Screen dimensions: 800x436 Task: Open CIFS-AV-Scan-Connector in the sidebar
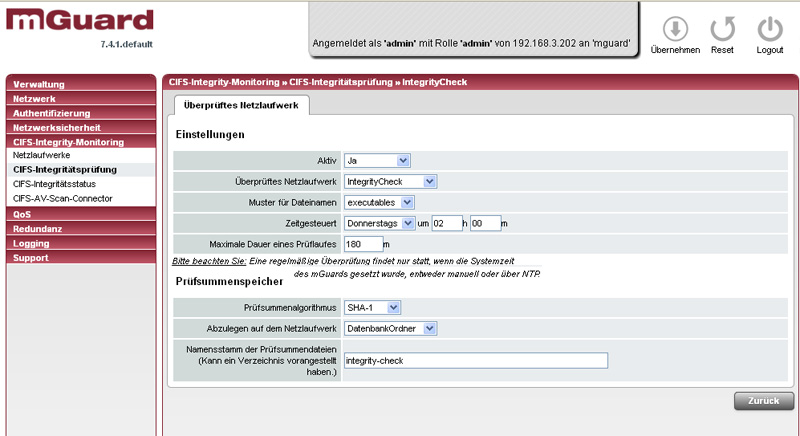(80, 198)
